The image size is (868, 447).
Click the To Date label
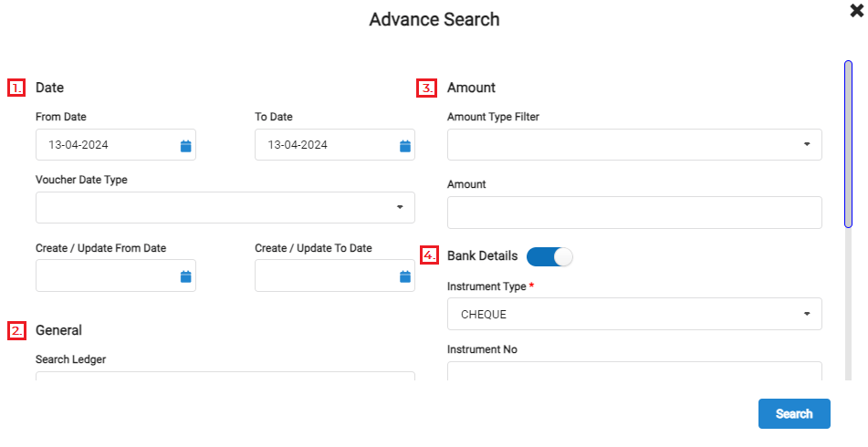point(274,117)
